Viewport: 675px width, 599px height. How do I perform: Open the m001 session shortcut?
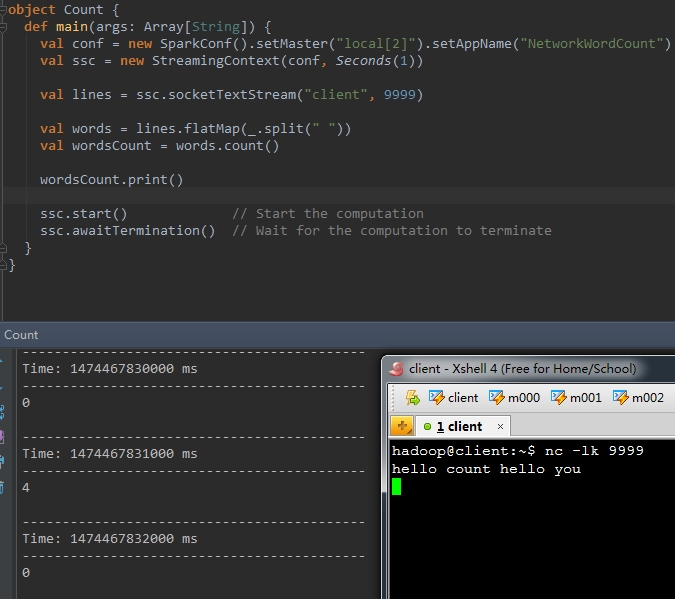coord(576,397)
